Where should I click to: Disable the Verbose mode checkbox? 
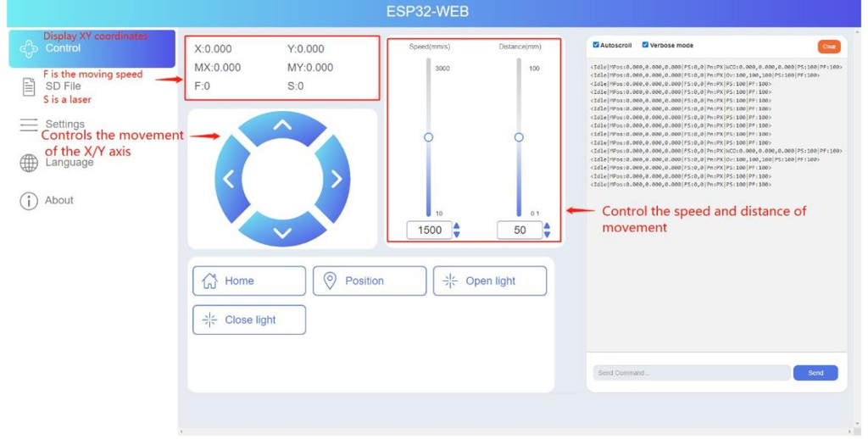click(x=646, y=45)
